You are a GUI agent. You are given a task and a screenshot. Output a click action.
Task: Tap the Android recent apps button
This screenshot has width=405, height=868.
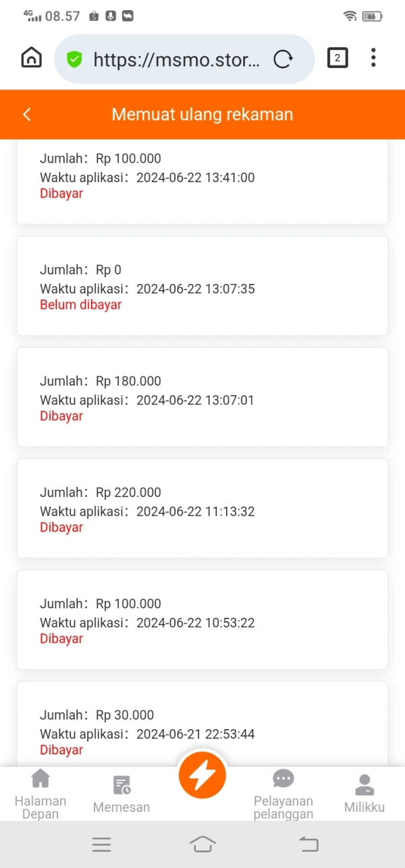click(101, 844)
